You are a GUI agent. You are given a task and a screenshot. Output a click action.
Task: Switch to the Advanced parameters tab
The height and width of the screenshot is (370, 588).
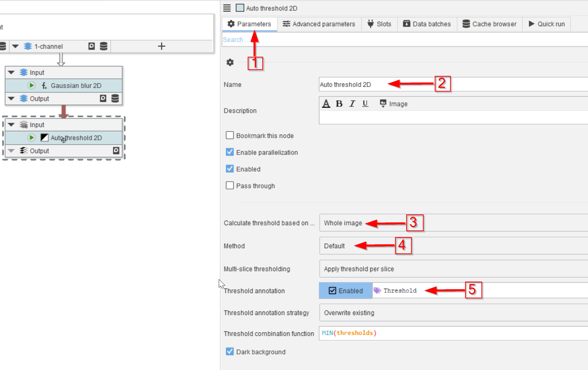tap(319, 24)
